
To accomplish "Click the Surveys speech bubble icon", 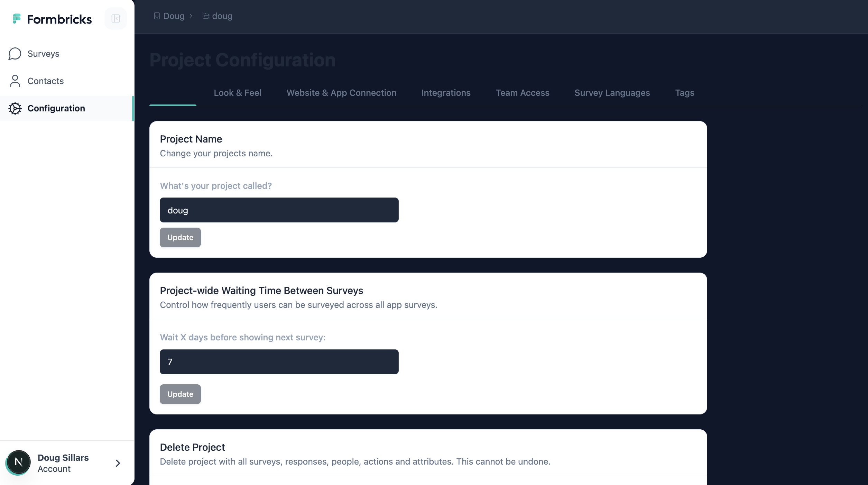I will [x=15, y=54].
